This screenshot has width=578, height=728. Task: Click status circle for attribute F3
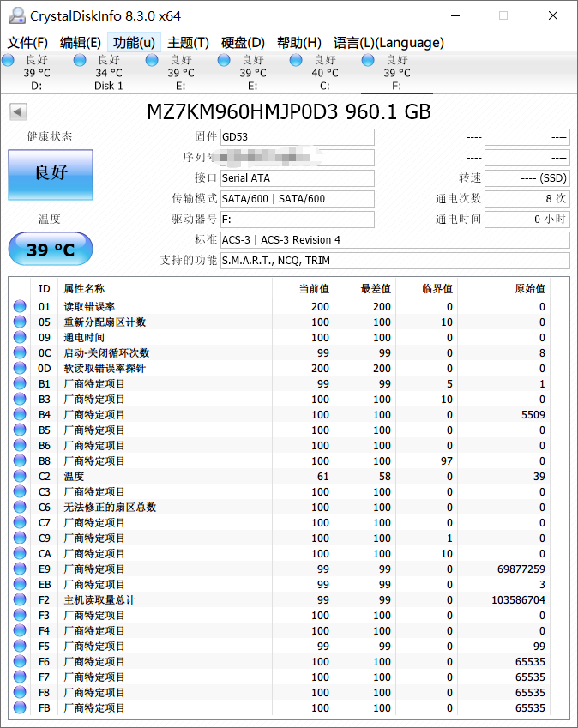click(20, 615)
